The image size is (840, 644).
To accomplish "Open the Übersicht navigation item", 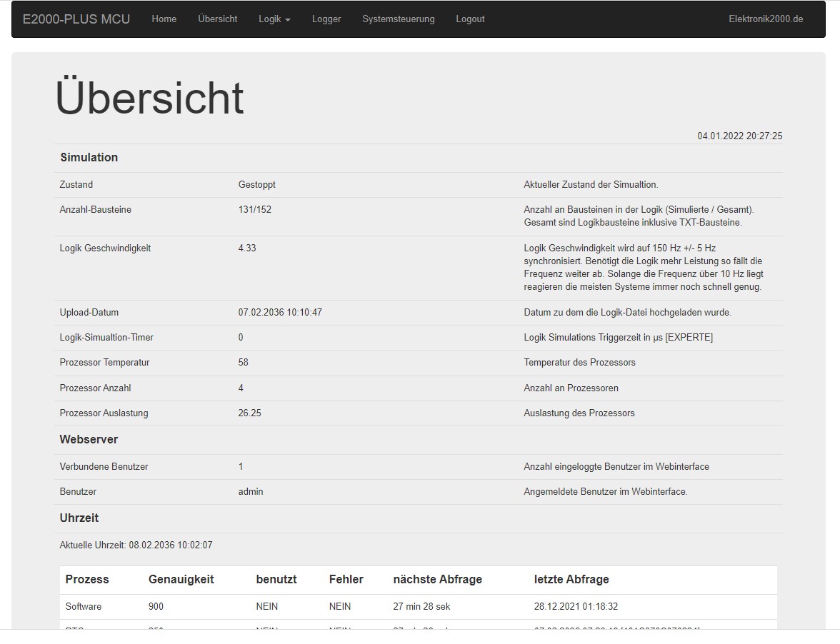I will [217, 19].
